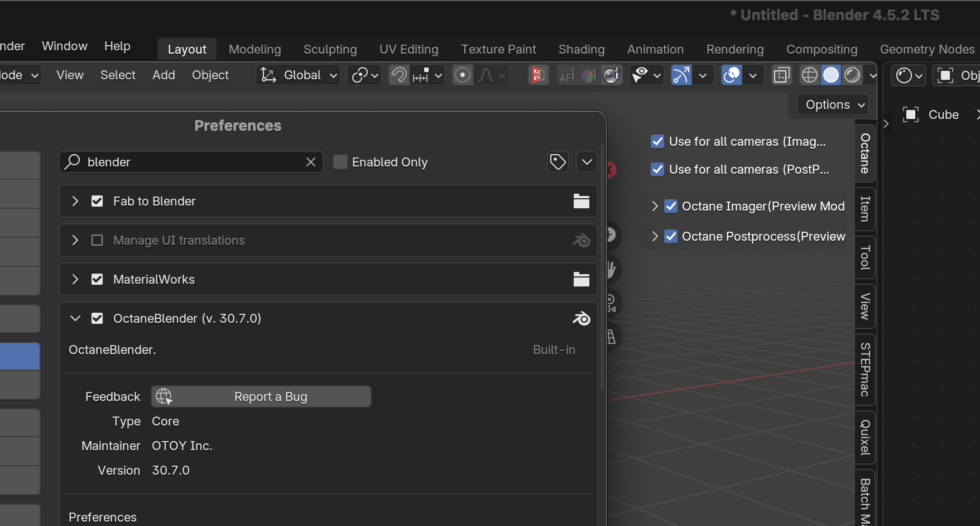
Task: Toggle proportional editing in the header
Action: coord(463,75)
